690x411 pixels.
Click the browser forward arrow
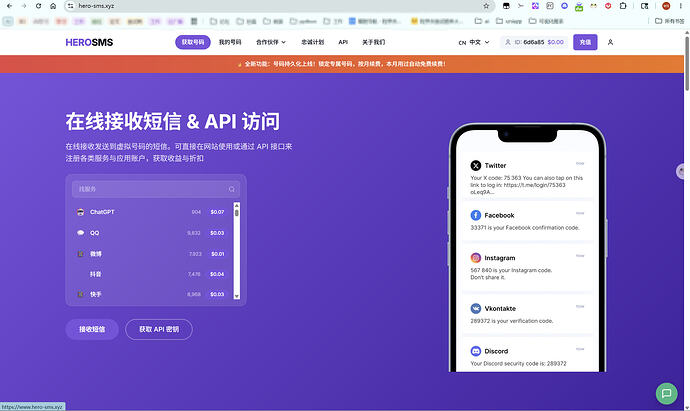pos(24,6)
